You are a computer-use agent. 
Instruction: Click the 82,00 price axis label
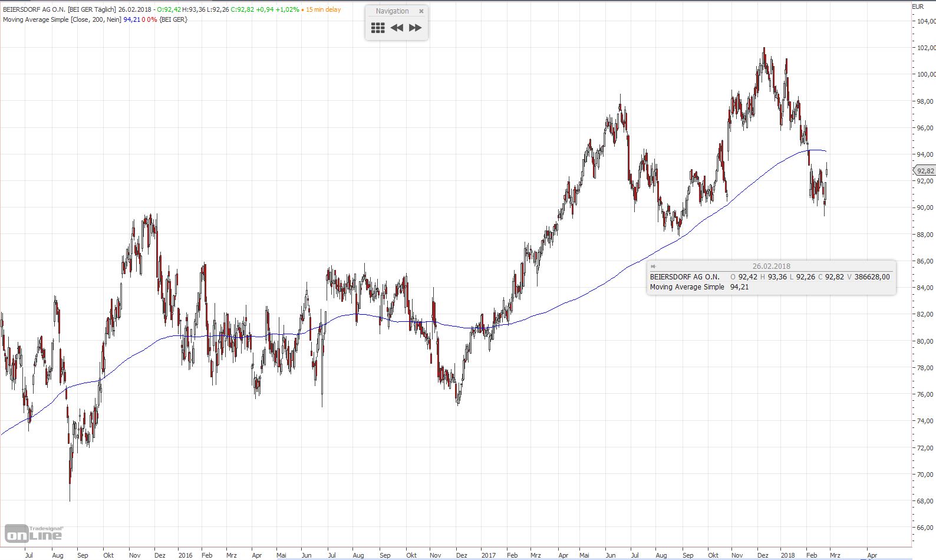tap(925, 314)
